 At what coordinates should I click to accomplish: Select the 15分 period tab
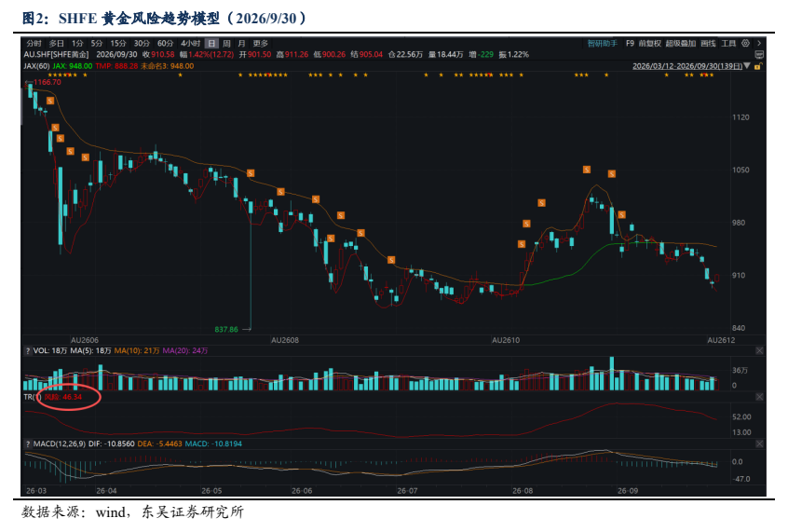(x=118, y=43)
